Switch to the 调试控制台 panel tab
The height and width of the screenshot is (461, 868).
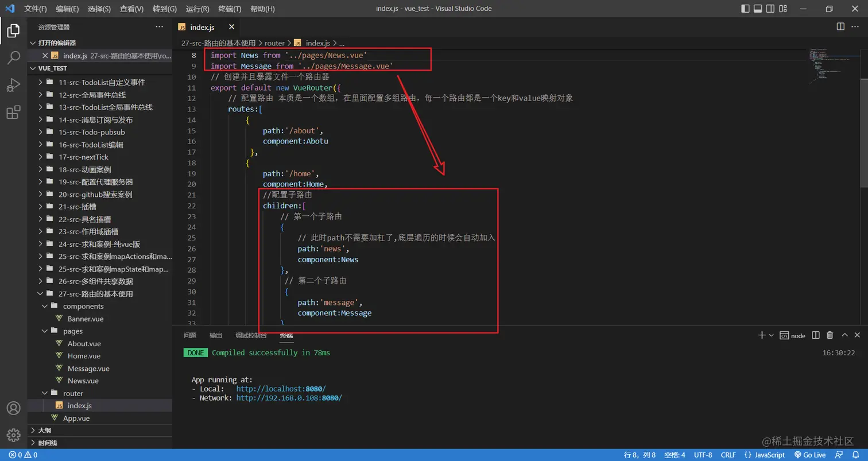(251, 335)
